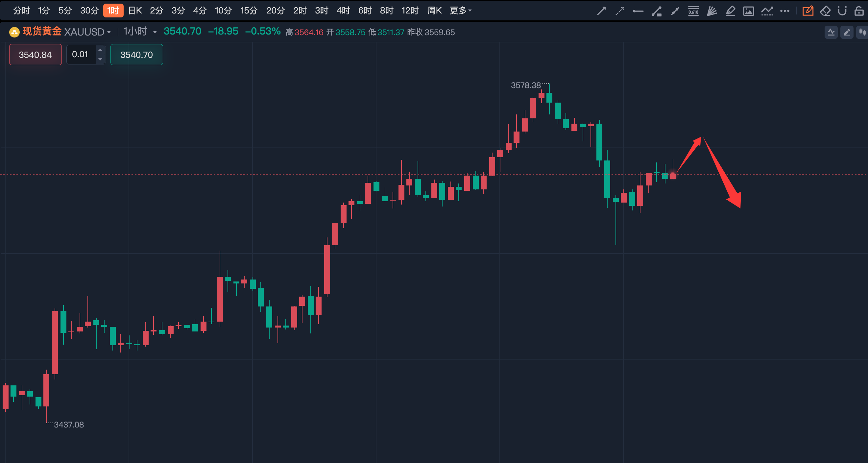The height and width of the screenshot is (463, 868).
Task: Pick the Gann fan drawing tool
Action: 711,11
